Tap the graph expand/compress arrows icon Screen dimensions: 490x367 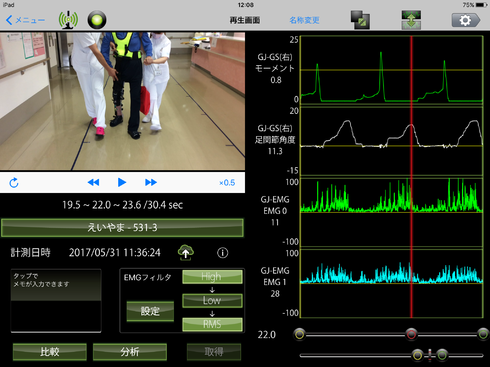tap(411, 20)
